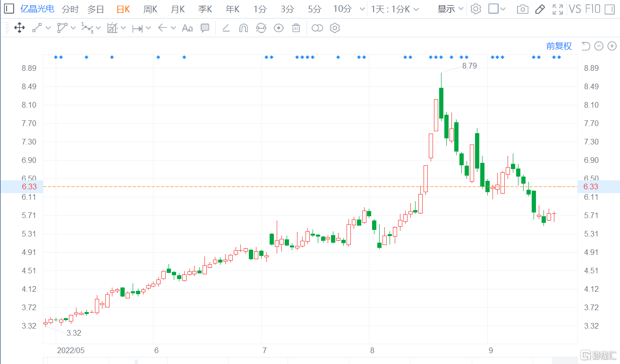Select the 日K tab
Viewport: 620px width, 364px height.
tap(123, 9)
